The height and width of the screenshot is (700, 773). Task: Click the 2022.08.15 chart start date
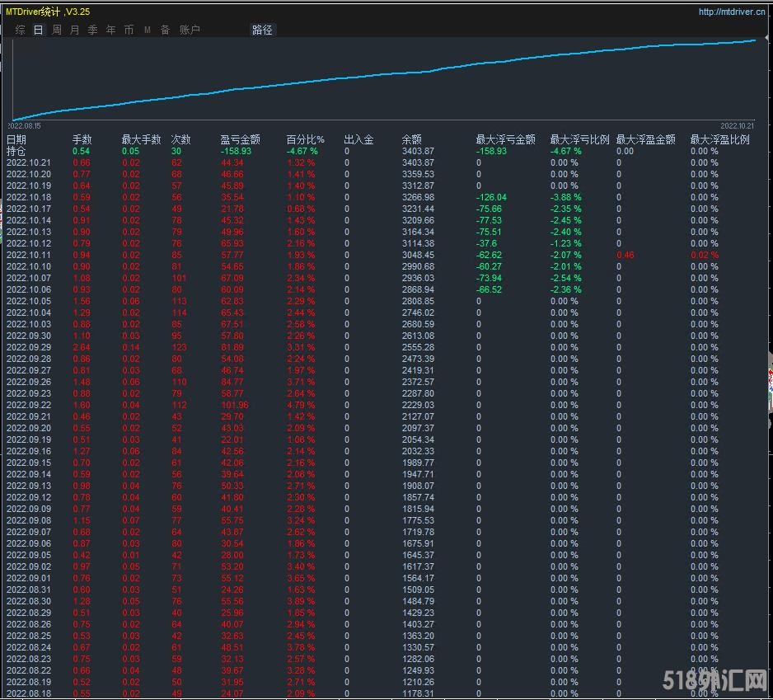coord(25,126)
